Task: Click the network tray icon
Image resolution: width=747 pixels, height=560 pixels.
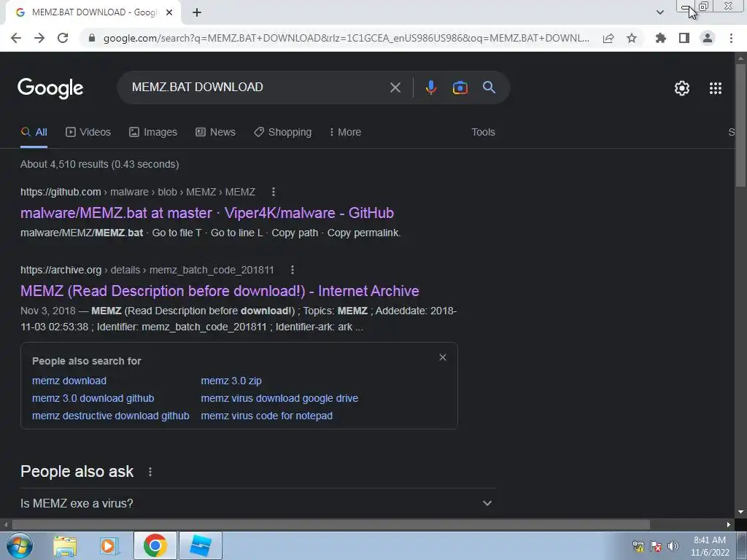Action: [638, 546]
